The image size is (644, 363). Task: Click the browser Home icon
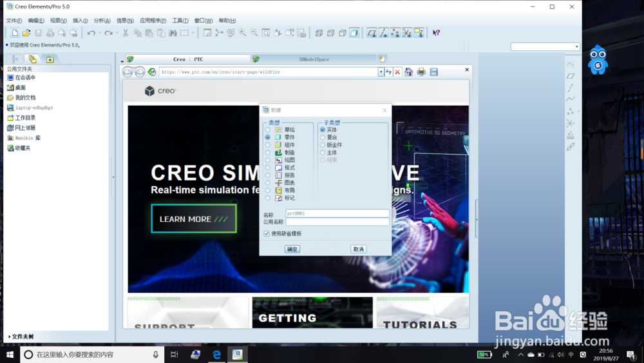409,72
